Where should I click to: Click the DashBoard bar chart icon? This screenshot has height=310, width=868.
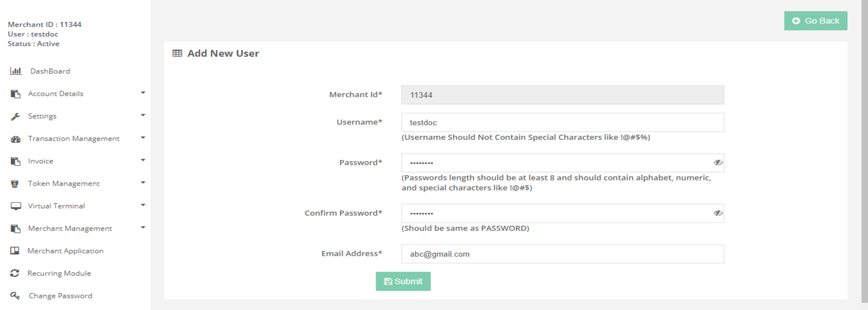15,71
